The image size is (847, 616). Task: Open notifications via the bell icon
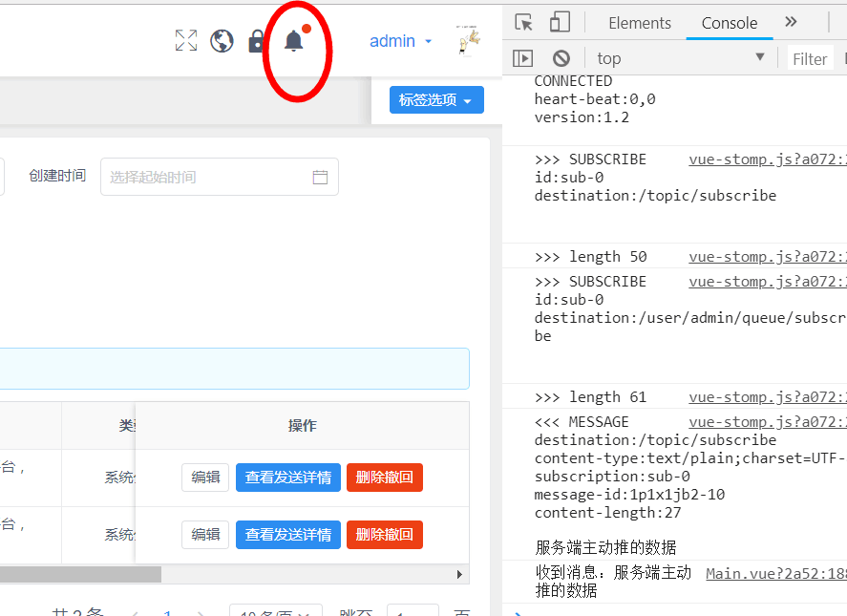point(293,41)
